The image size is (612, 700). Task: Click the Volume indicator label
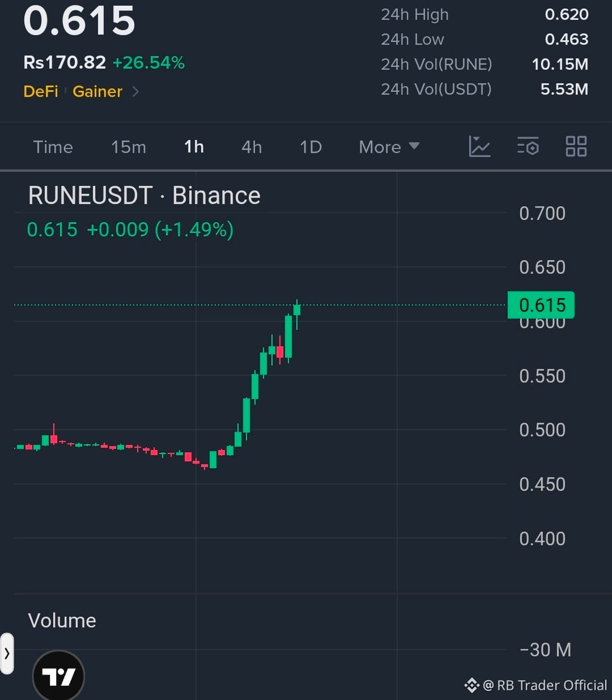click(x=62, y=621)
